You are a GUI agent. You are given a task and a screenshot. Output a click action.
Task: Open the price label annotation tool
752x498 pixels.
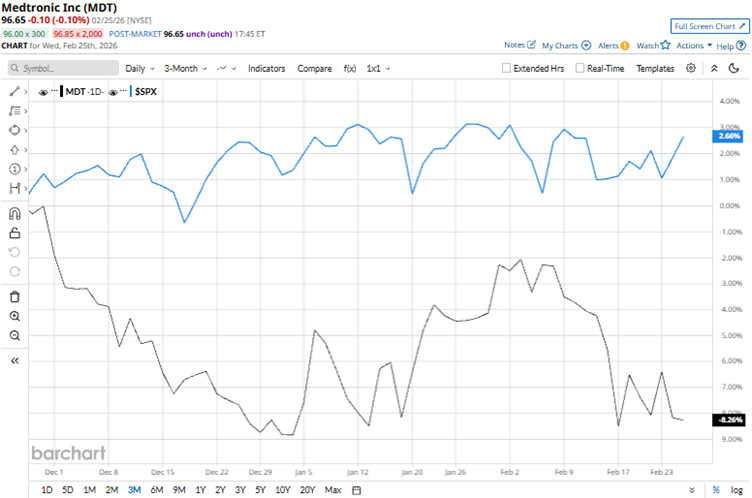tap(14, 169)
